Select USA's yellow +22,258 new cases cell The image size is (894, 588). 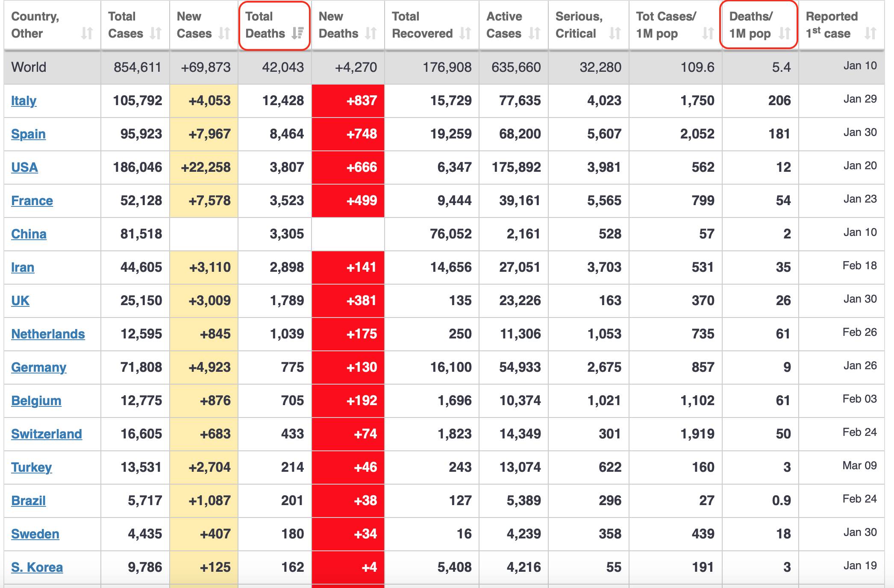204,168
